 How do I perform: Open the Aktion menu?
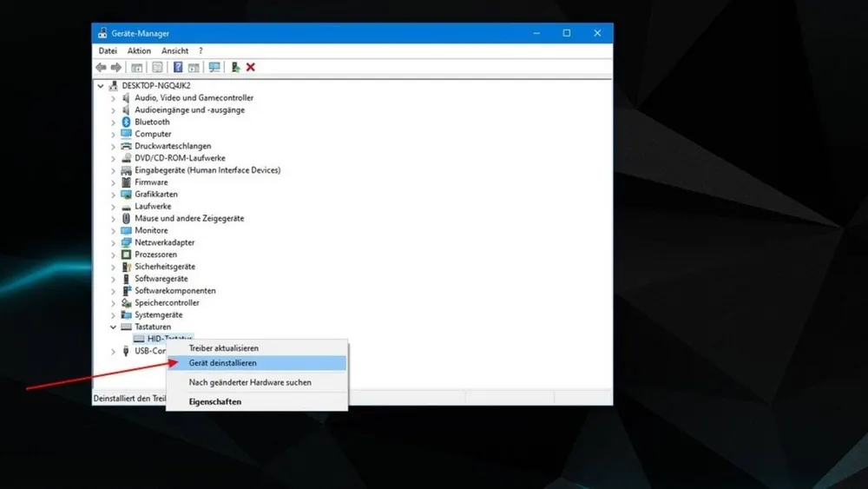(139, 51)
